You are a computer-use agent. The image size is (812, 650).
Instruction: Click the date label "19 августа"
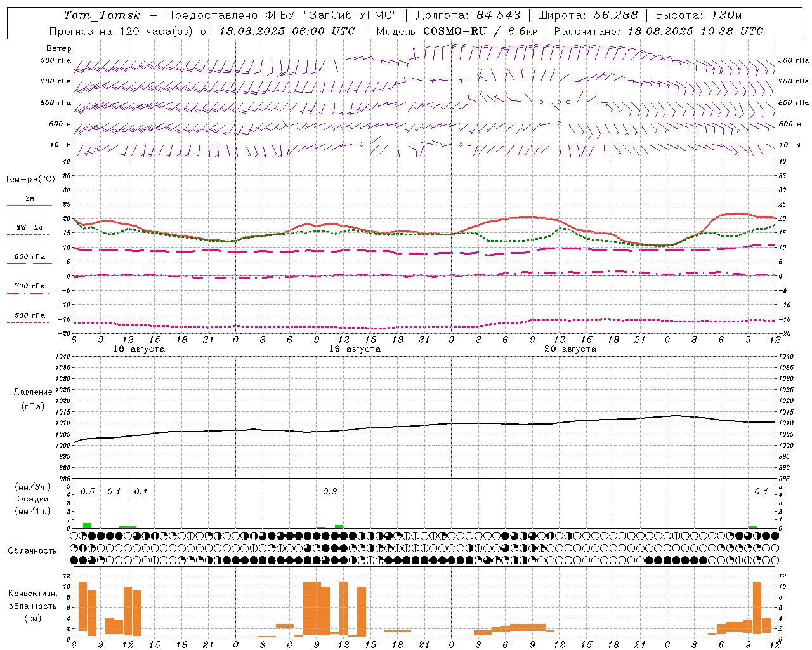click(355, 349)
